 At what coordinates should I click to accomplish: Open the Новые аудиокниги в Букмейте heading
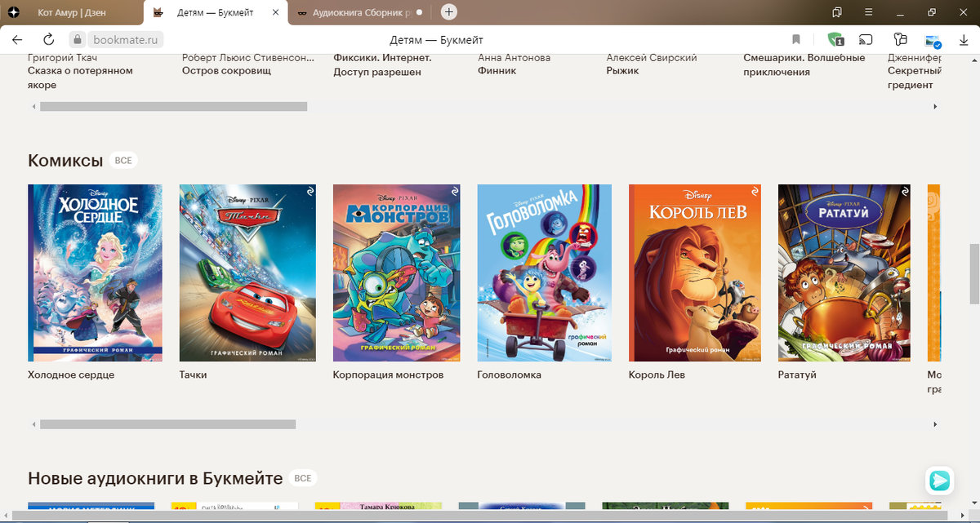(x=155, y=478)
